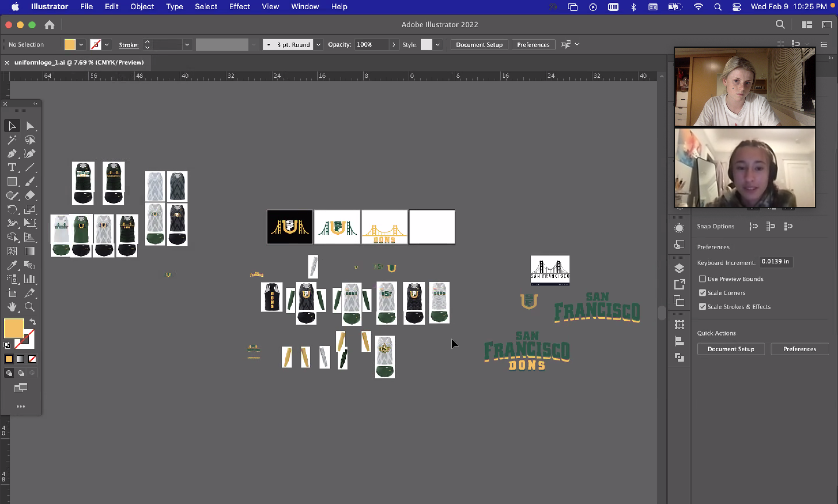Viewport: 838px width, 504px height.
Task: Collapse the tools panel arrows
Action: point(35,104)
